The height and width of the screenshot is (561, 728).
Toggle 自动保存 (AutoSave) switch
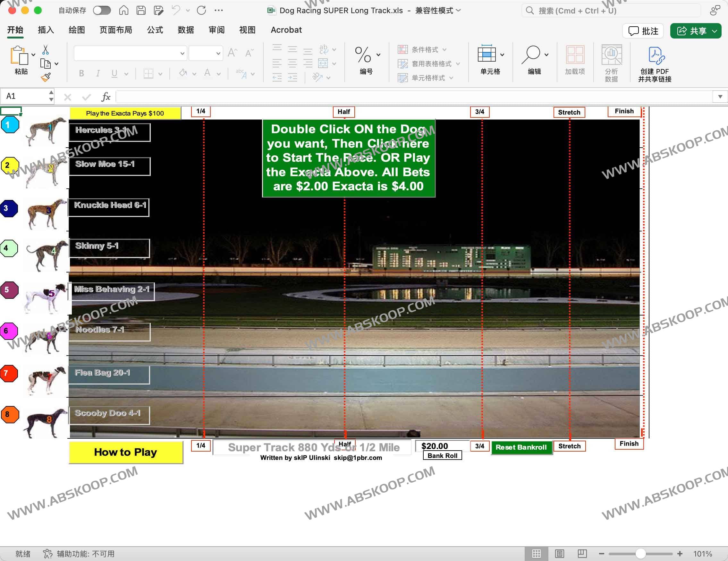coord(102,10)
